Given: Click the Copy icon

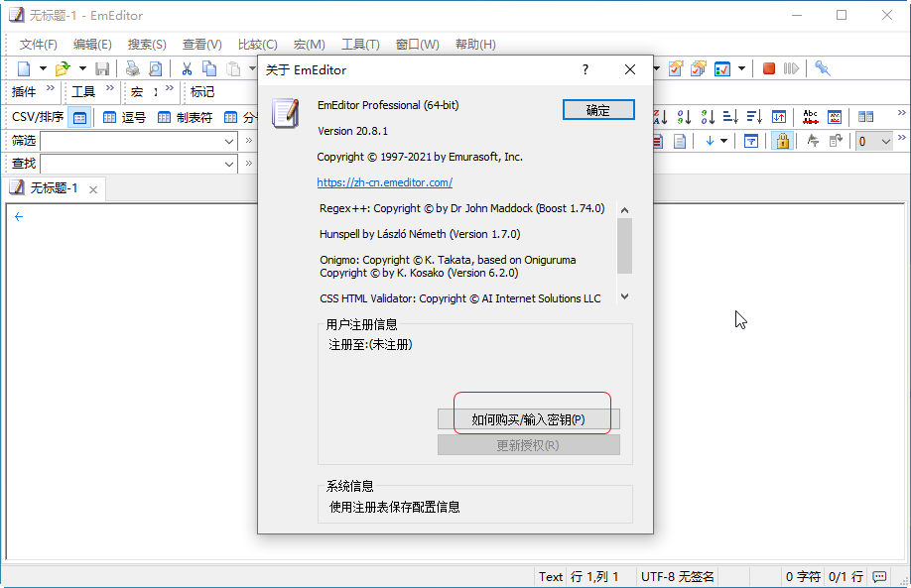Looking at the screenshot, I should click(x=209, y=68).
